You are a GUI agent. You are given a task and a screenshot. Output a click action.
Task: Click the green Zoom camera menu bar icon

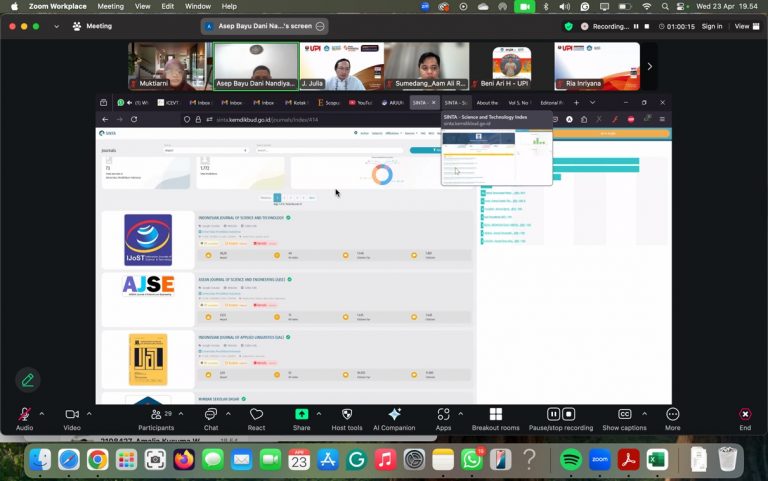[x=525, y=6]
